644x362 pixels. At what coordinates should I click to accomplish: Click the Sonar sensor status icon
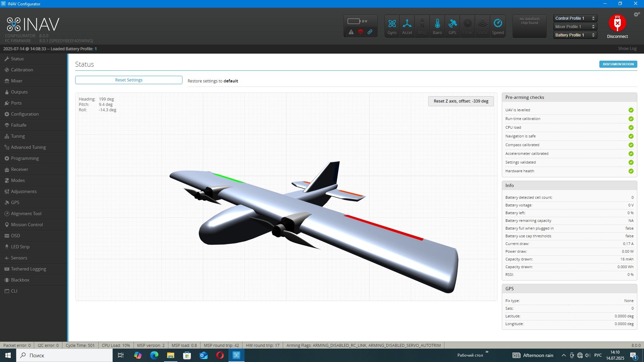(x=482, y=26)
